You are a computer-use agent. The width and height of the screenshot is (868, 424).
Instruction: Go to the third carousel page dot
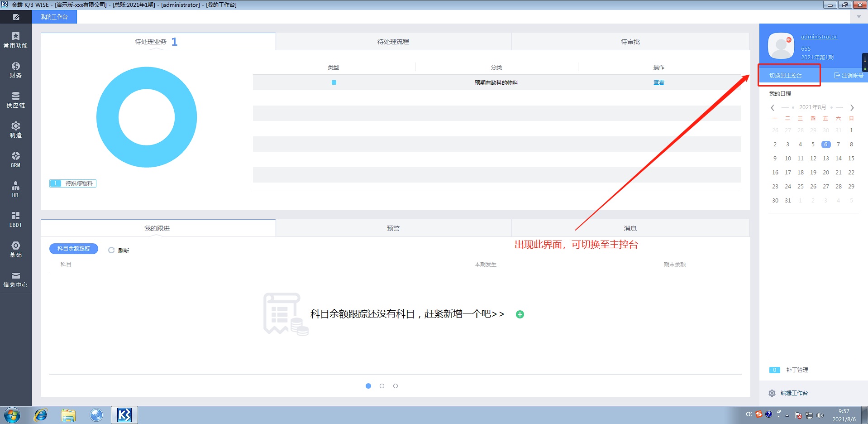pyautogui.click(x=396, y=386)
